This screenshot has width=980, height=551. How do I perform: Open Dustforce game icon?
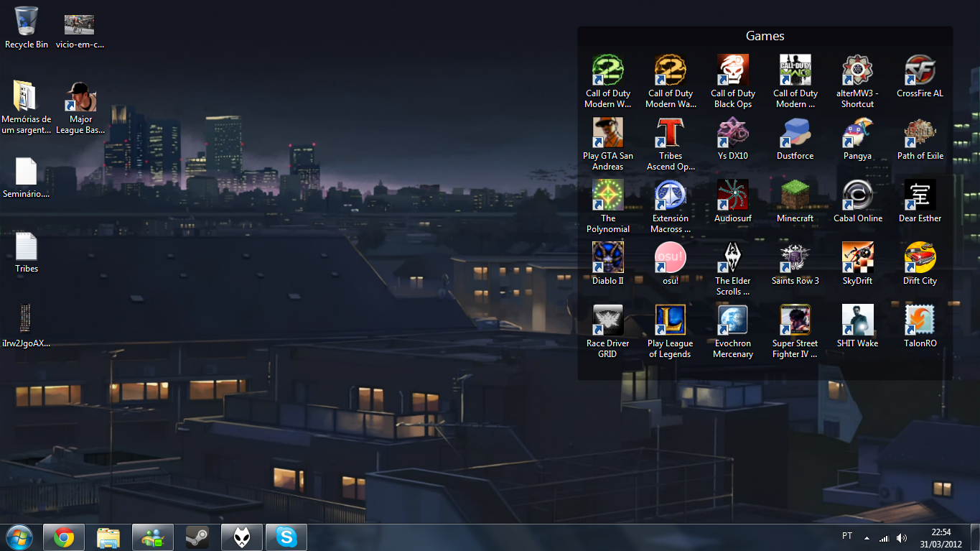pyautogui.click(x=795, y=133)
